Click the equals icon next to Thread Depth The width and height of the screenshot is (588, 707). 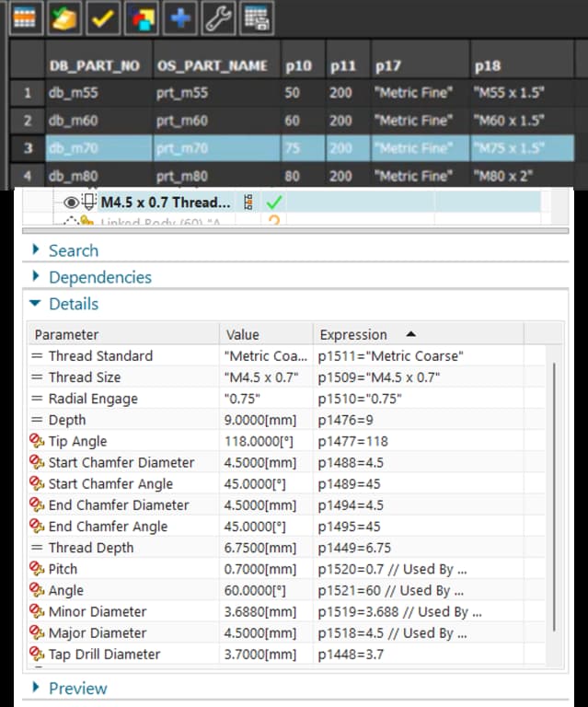coord(37,548)
